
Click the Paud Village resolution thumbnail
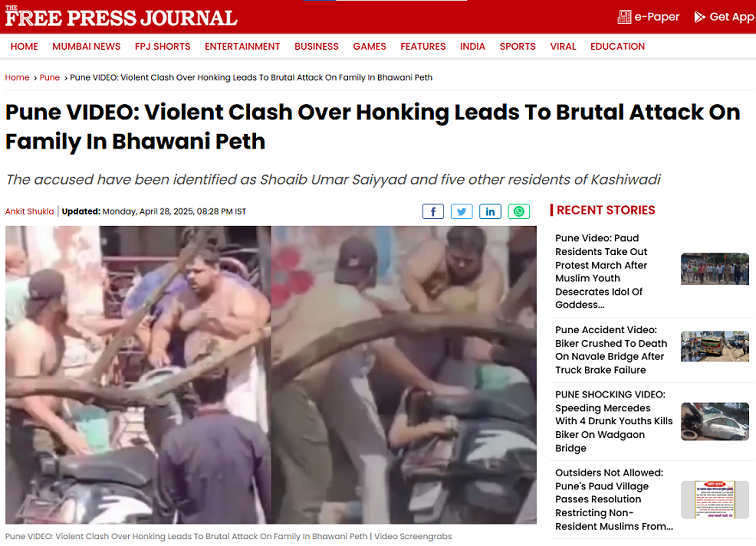(x=715, y=499)
